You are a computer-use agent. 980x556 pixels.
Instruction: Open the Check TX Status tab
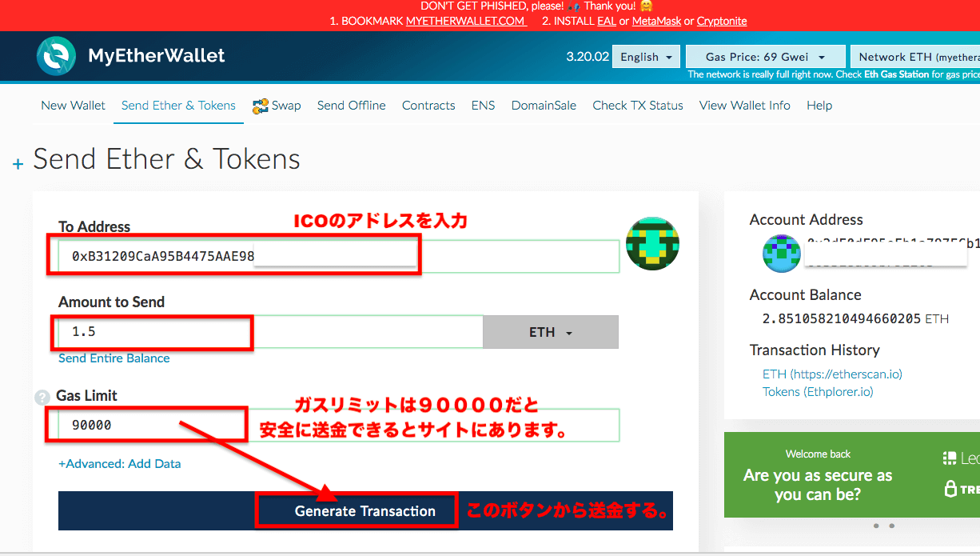[638, 106]
